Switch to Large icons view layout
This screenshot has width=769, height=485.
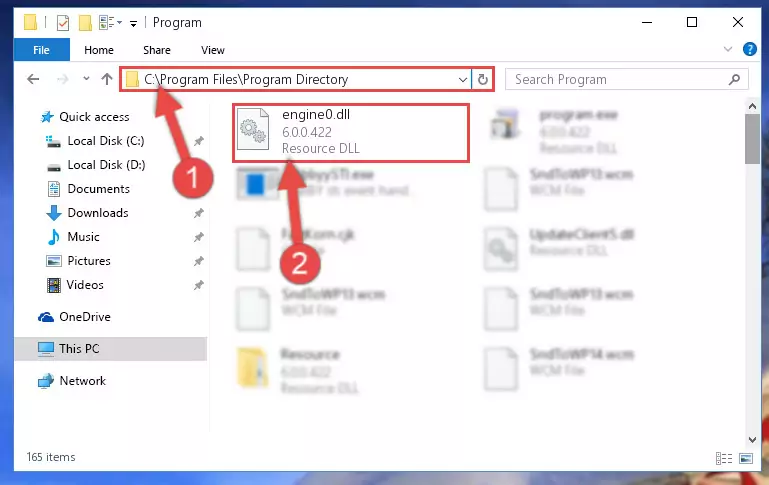point(746,459)
